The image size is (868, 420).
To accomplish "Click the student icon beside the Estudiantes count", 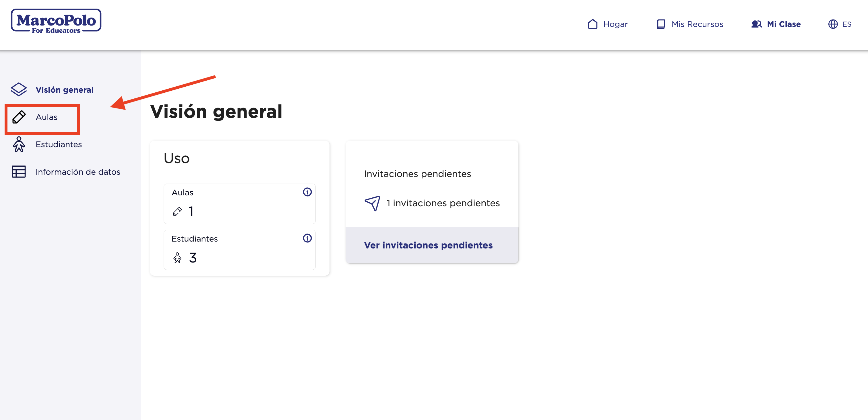I will coord(177,258).
